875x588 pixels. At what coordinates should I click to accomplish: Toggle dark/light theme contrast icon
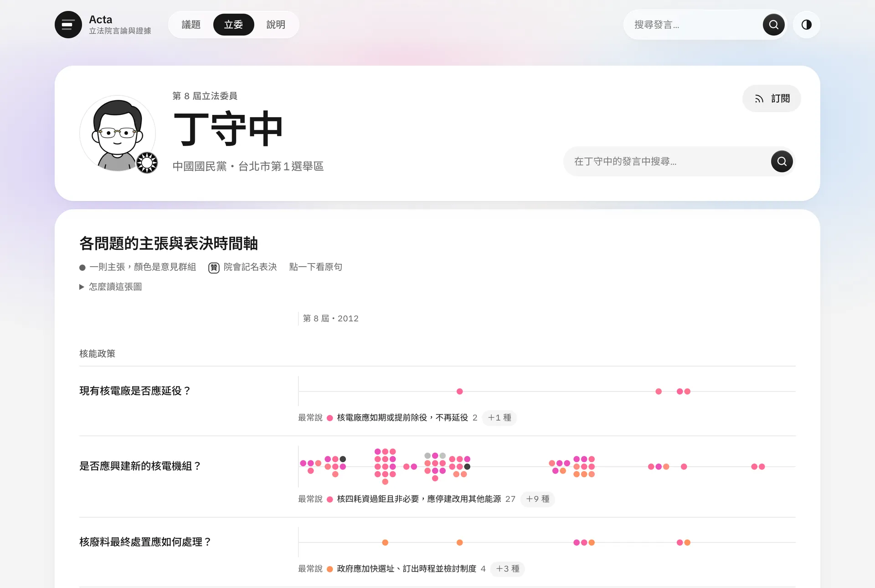click(806, 25)
